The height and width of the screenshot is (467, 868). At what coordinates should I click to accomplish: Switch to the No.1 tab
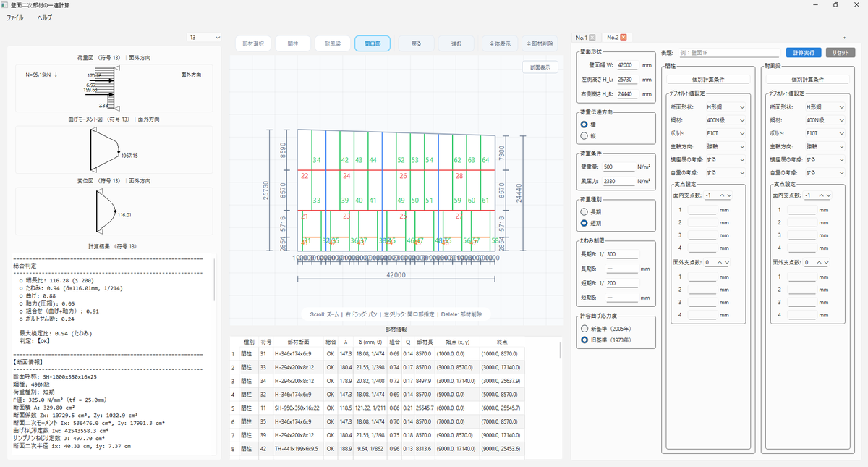(x=582, y=38)
